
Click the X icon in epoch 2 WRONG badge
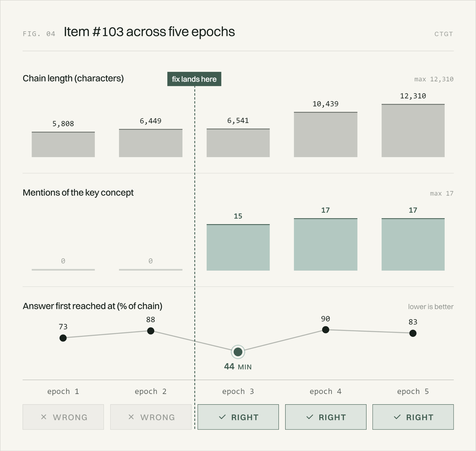click(x=131, y=417)
